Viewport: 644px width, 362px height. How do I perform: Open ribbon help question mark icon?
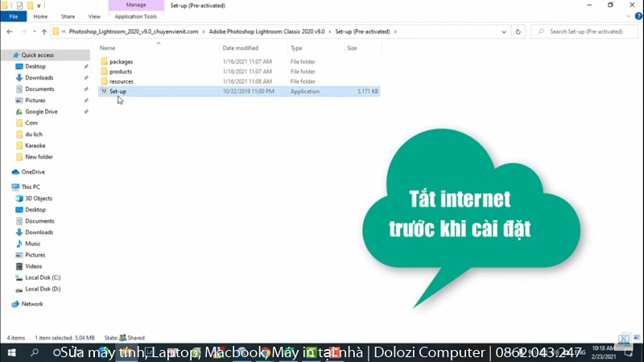638,16
